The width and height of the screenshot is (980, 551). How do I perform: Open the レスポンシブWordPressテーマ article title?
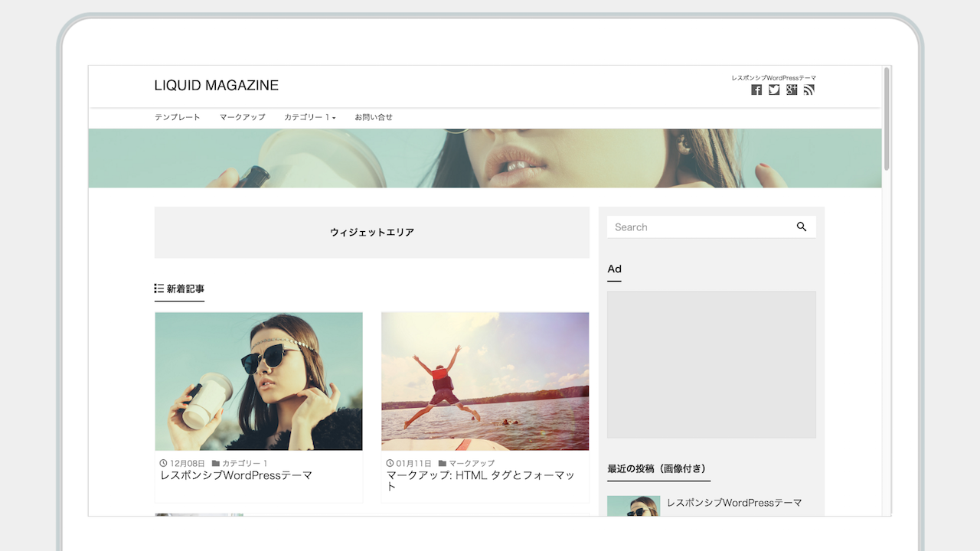[237, 475]
